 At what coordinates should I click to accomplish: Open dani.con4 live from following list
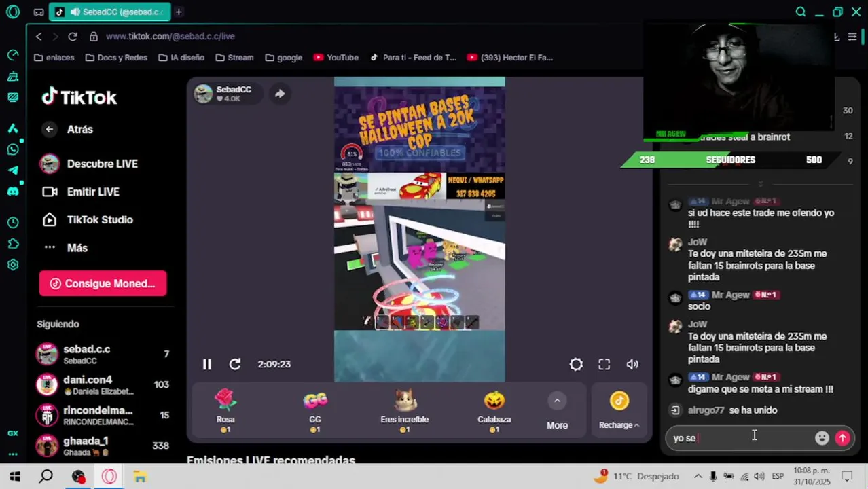103,384
